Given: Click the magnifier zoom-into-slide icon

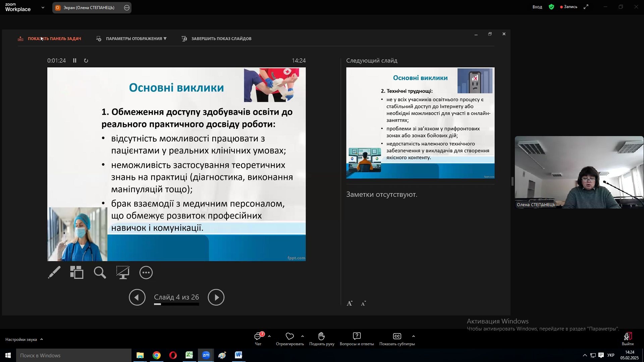Looking at the screenshot, I should coord(100,273).
